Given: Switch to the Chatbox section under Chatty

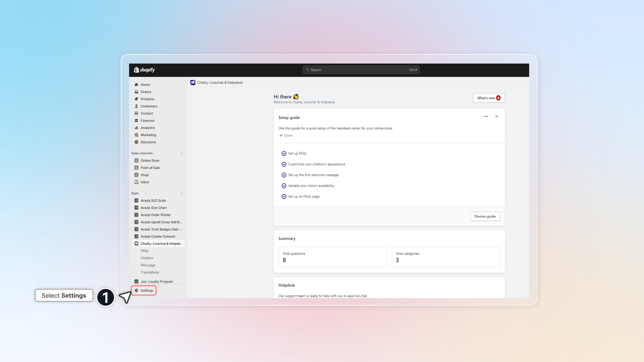Looking at the screenshot, I should [x=147, y=258].
